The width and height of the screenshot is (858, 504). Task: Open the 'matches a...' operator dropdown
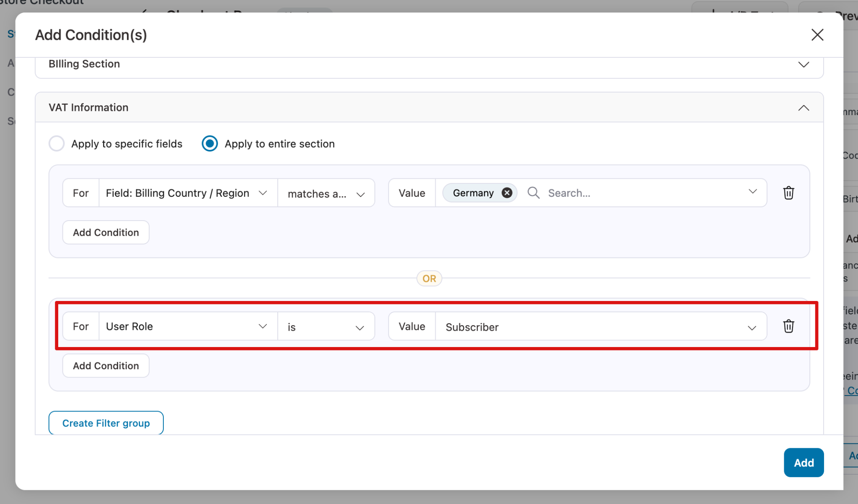pyautogui.click(x=360, y=194)
